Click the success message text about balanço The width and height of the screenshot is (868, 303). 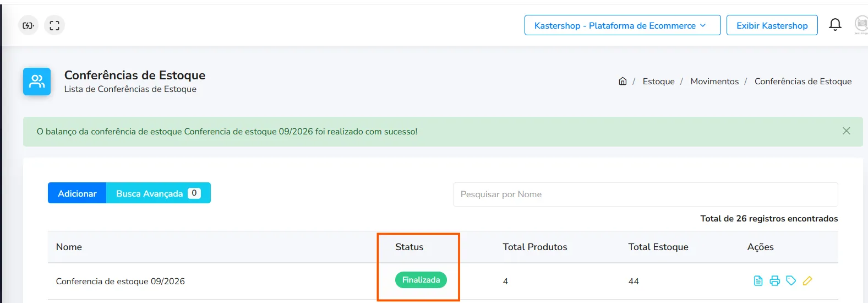227,132
